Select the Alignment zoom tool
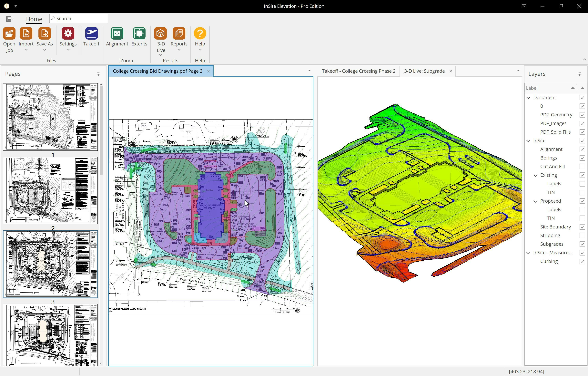This screenshot has width=588, height=376. pos(117,37)
